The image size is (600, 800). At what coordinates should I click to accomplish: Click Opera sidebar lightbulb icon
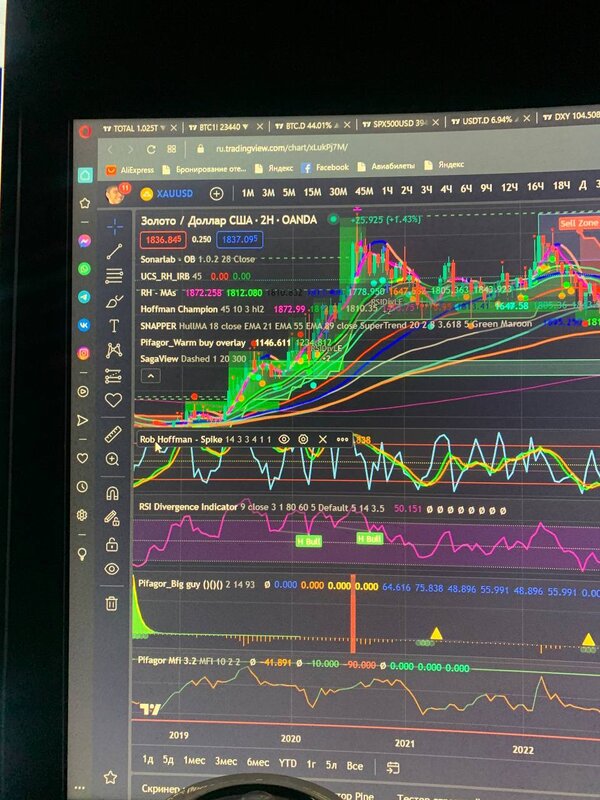(82, 554)
